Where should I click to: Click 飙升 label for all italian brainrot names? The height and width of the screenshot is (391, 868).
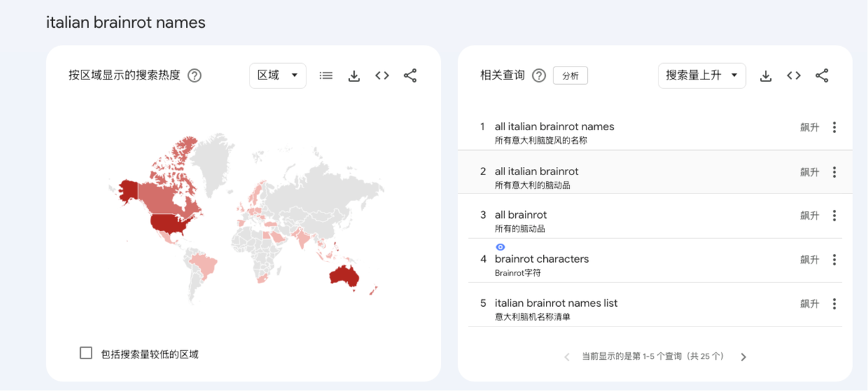tap(810, 128)
